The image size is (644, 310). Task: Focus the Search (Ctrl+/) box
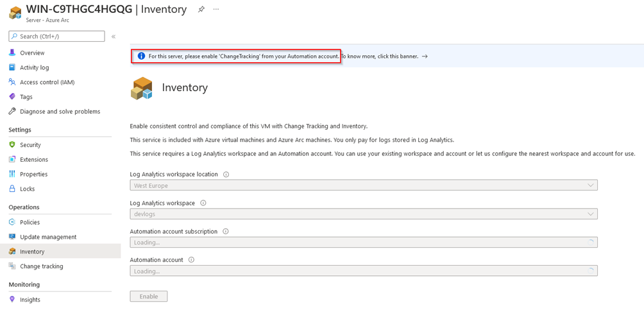[56, 36]
